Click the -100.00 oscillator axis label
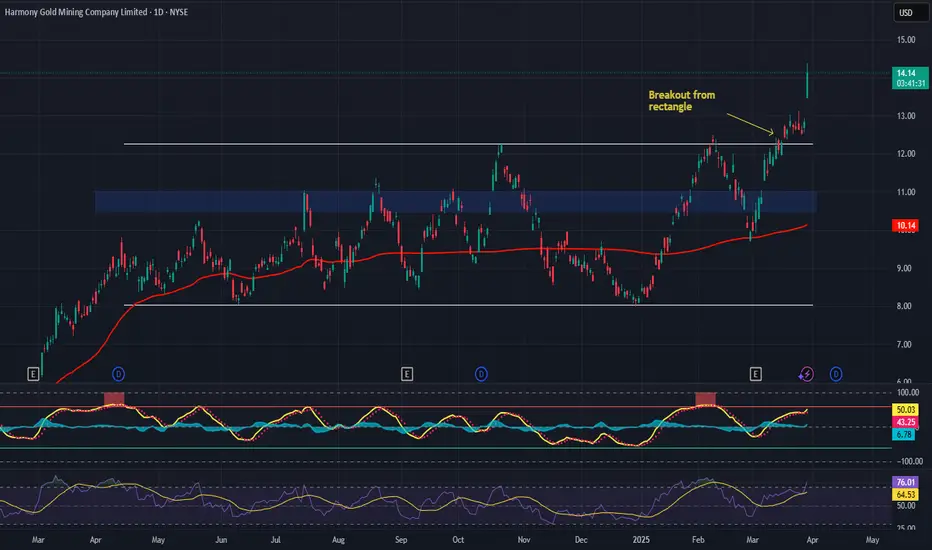932x550 pixels. click(909, 461)
